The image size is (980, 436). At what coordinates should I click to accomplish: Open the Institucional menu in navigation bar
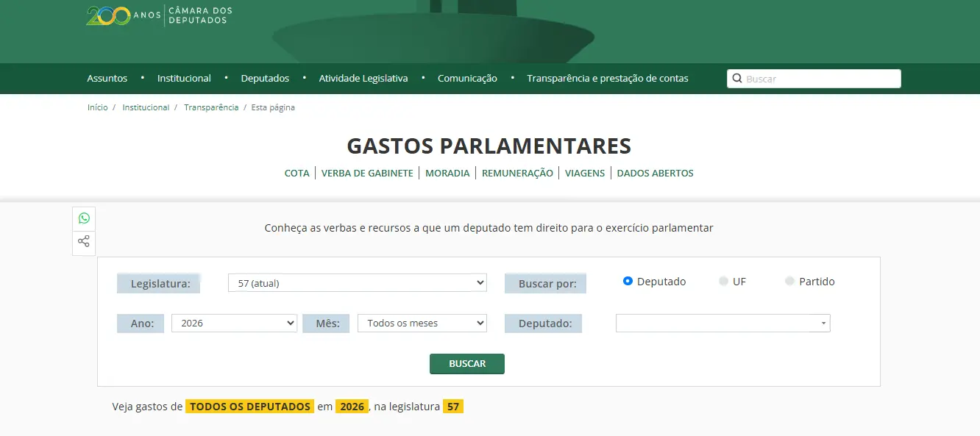coord(184,79)
